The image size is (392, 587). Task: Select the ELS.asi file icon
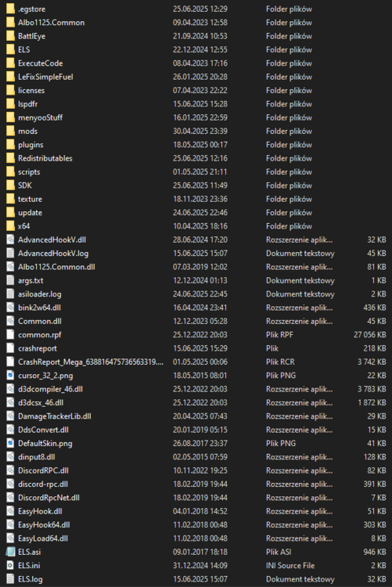[10, 552]
